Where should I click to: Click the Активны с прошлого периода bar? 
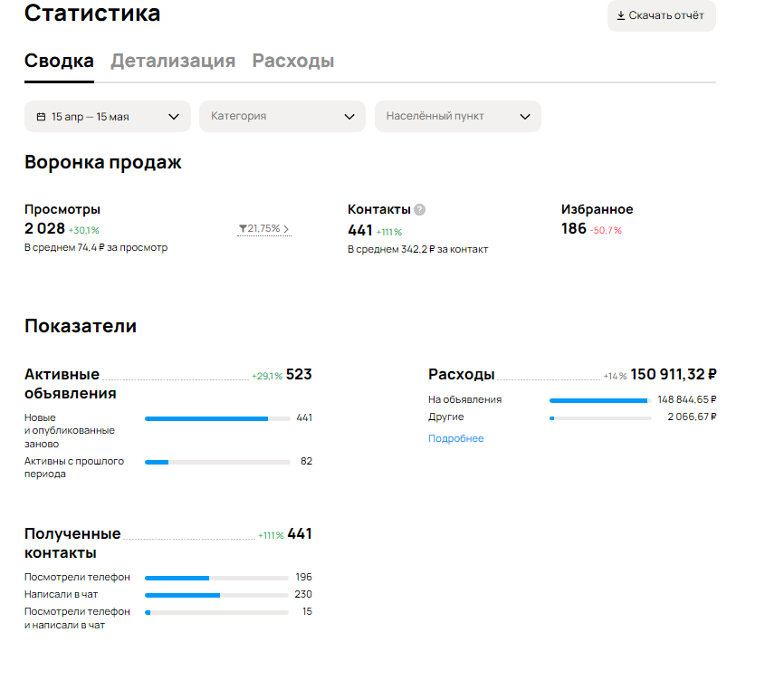pyautogui.click(x=217, y=462)
